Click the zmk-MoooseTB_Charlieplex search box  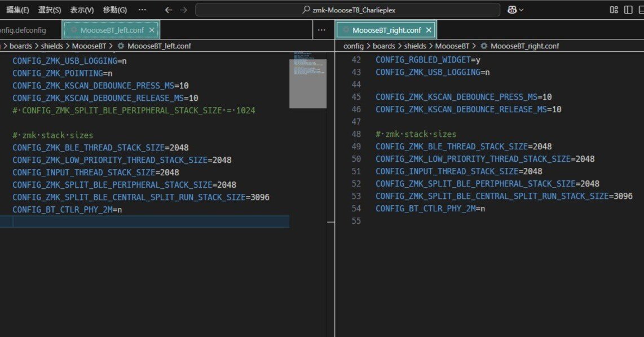[347, 10]
